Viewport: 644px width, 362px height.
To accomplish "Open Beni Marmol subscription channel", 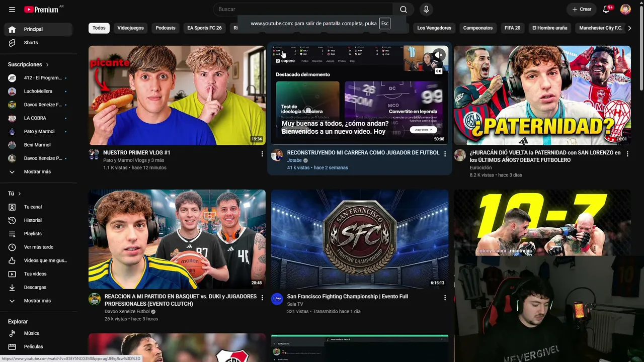I will (x=38, y=145).
